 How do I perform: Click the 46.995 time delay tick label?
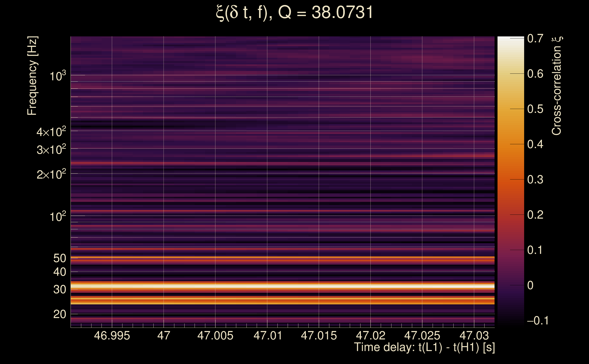tap(112, 336)
